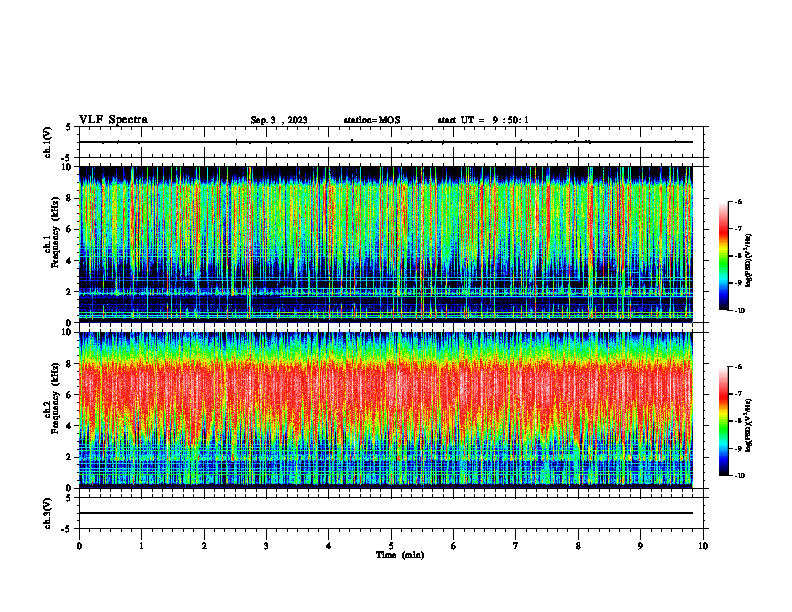Click the "station=MOS" header label
This screenshot has height=612, width=792.
372,120
